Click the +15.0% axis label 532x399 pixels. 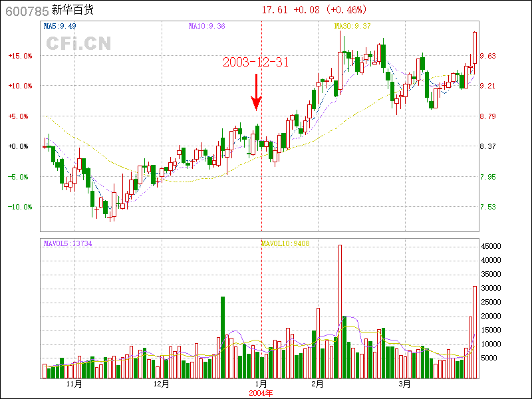point(21,56)
